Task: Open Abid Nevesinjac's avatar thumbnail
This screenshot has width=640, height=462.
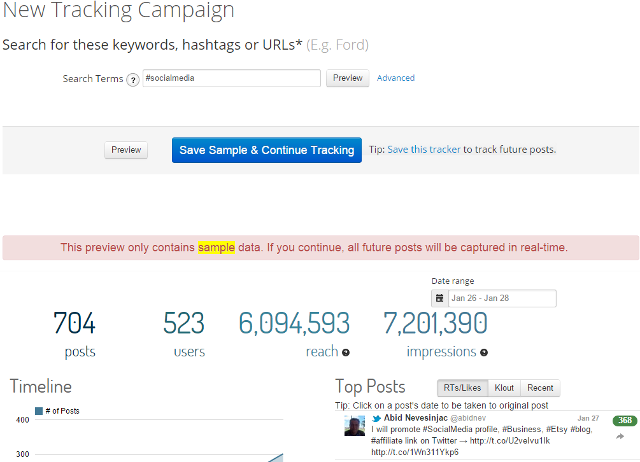Action: tap(354, 427)
